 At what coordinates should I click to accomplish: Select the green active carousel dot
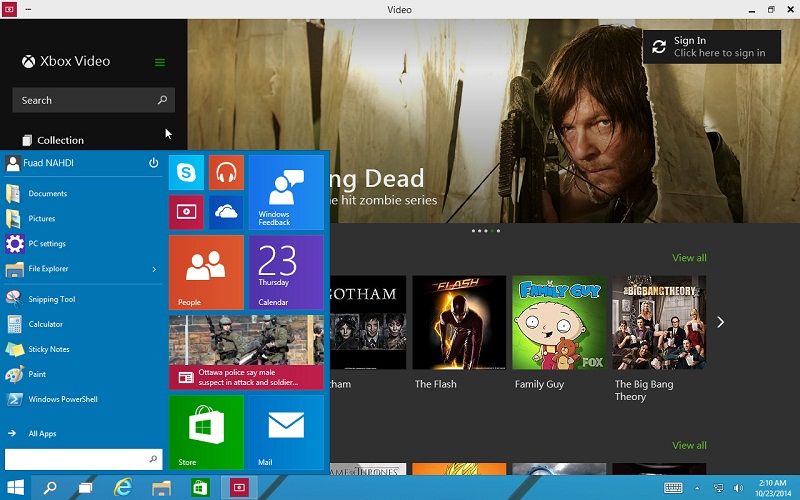click(492, 231)
